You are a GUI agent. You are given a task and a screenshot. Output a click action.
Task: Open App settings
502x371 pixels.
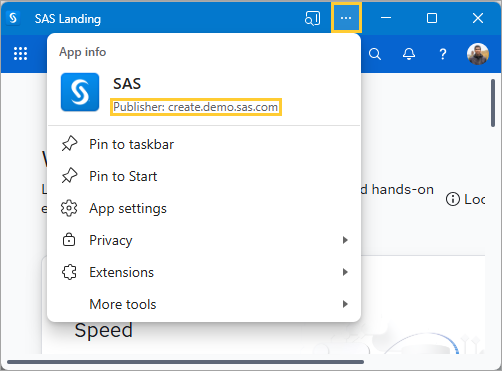coord(204,208)
